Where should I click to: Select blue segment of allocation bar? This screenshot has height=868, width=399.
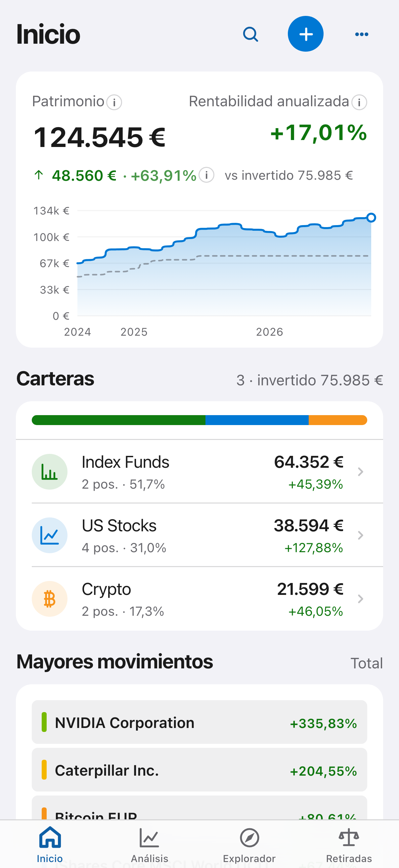point(257,420)
